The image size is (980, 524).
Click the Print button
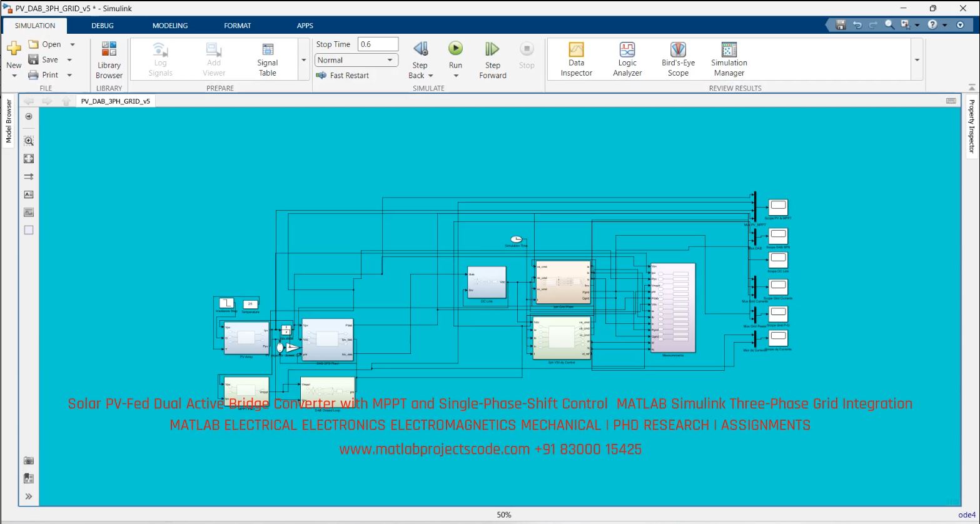point(43,75)
